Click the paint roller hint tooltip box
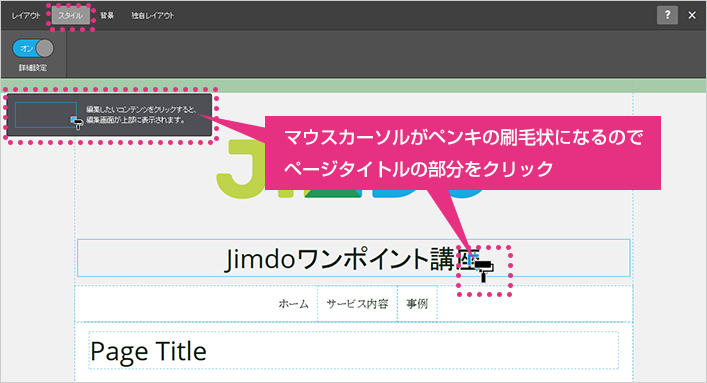 [x=110, y=115]
